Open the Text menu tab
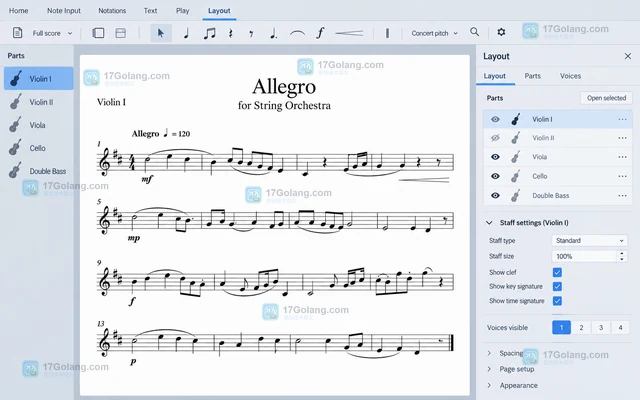This screenshot has height=400, width=640. tap(150, 11)
